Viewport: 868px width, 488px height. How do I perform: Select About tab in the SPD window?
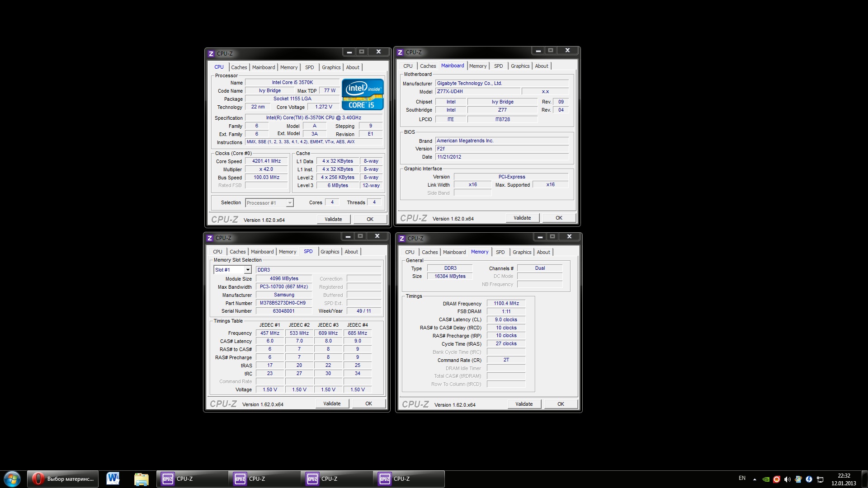tap(351, 252)
